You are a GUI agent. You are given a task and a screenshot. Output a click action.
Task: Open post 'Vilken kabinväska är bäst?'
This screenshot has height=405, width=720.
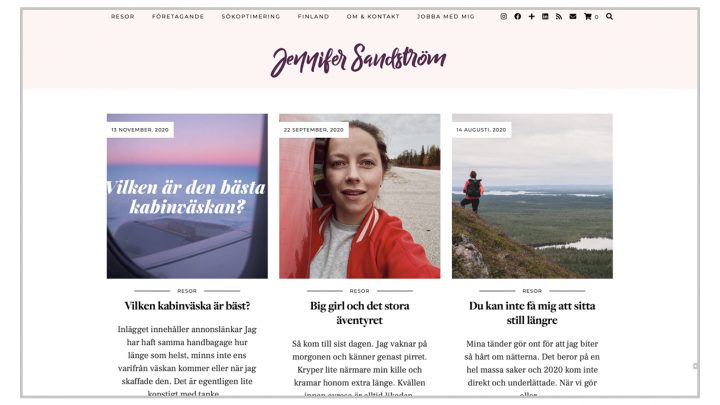(x=187, y=306)
